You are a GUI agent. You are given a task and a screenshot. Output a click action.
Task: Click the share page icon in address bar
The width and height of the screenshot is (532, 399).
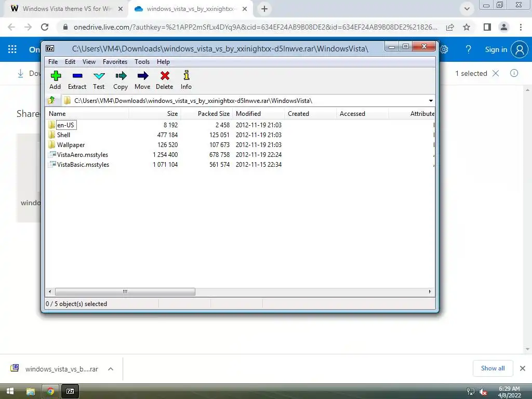click(x=450, y=27)
